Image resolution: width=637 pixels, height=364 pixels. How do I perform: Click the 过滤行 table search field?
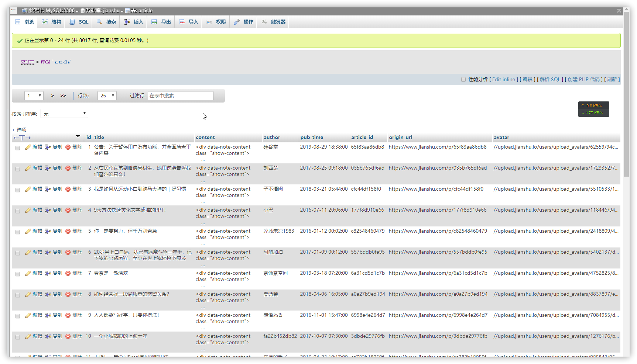pos(181,96)
